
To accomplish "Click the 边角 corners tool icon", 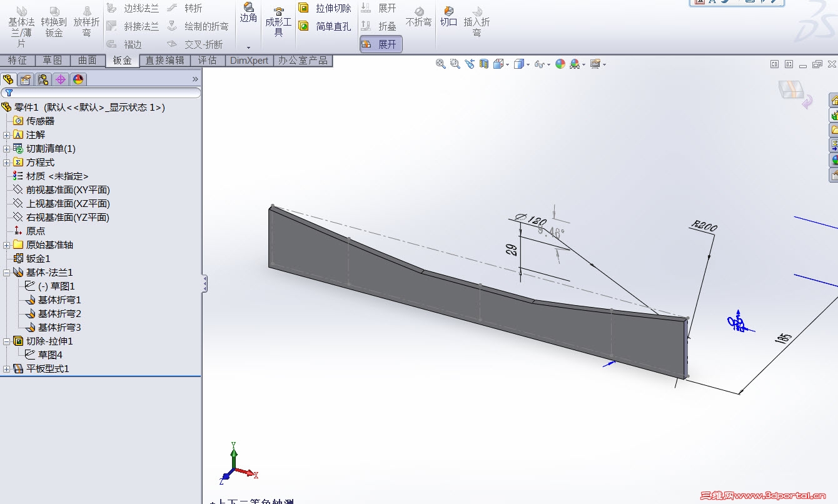I will pyautogui.click(x=248, y=13).
